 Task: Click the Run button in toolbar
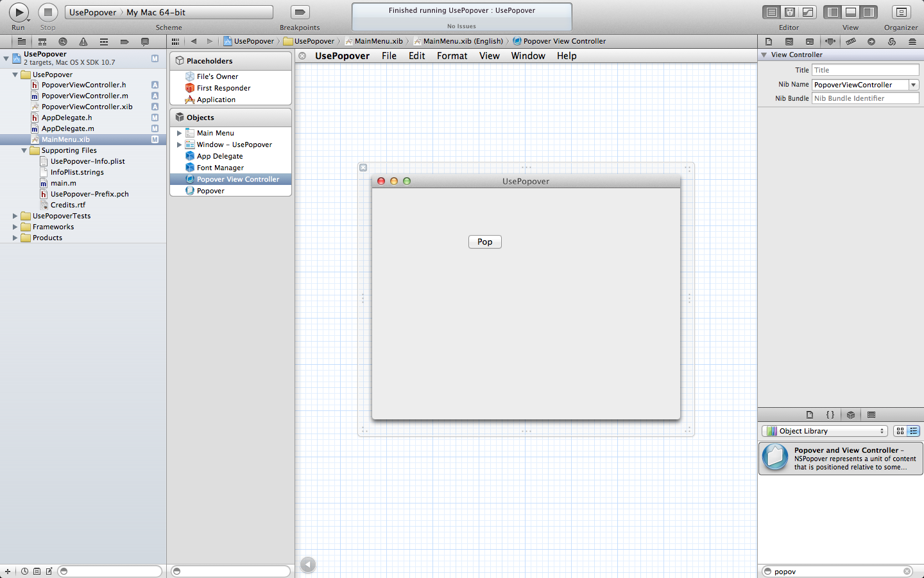[x=19, y=12]
